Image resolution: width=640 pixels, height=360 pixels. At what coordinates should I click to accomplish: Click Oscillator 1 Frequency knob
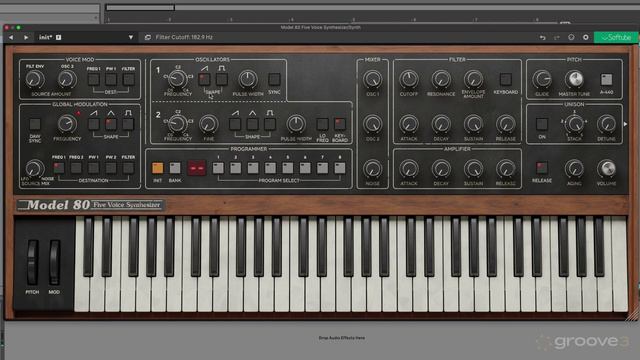coord(178,79)
